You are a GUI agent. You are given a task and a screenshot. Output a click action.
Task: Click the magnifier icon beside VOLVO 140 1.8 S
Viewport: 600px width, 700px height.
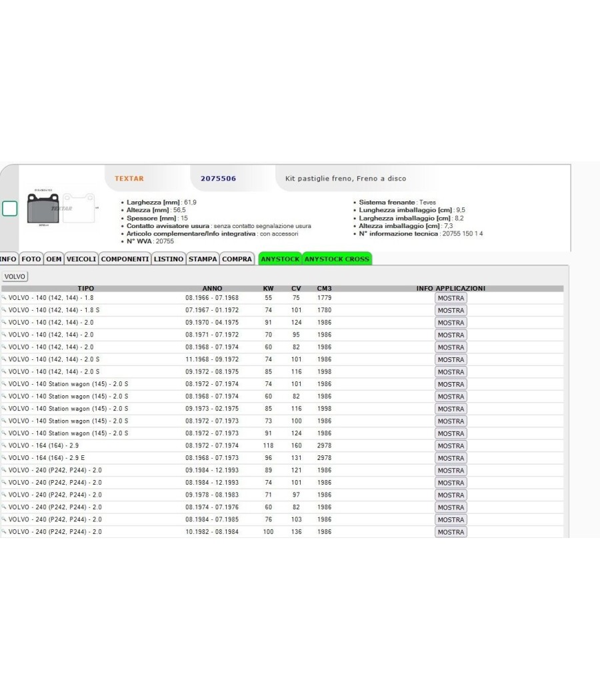tap(4, 310)
